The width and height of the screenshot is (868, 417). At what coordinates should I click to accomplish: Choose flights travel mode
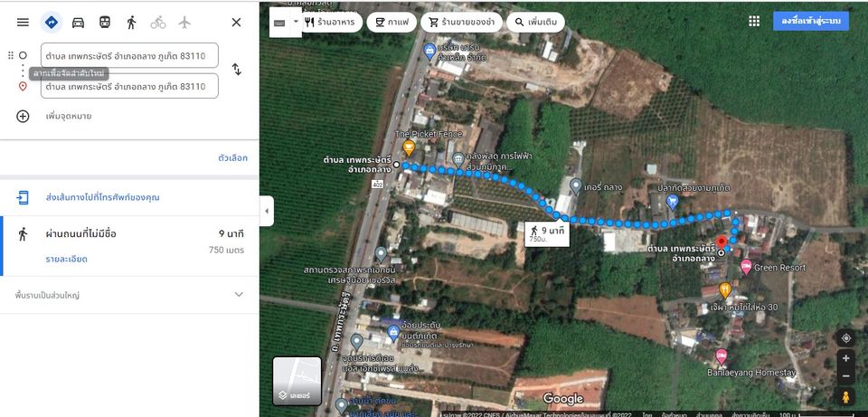[x=184, y=22]
